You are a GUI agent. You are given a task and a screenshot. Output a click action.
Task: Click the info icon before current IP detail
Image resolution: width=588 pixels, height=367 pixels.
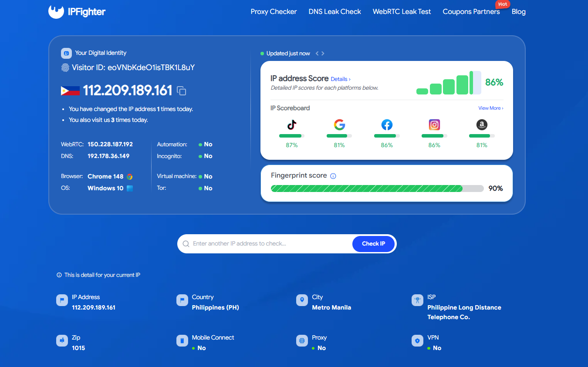pyautogui.click(x=59, y=275)
